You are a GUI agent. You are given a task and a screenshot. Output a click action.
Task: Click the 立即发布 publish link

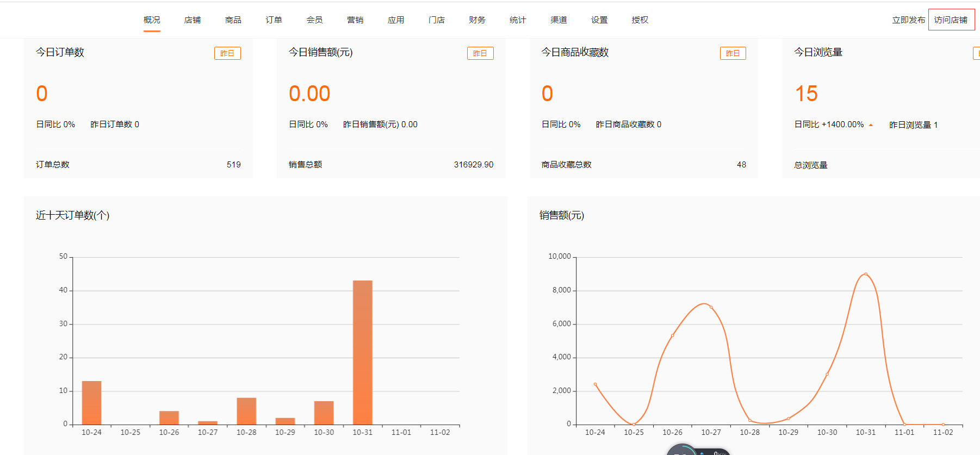coord(908,20)
